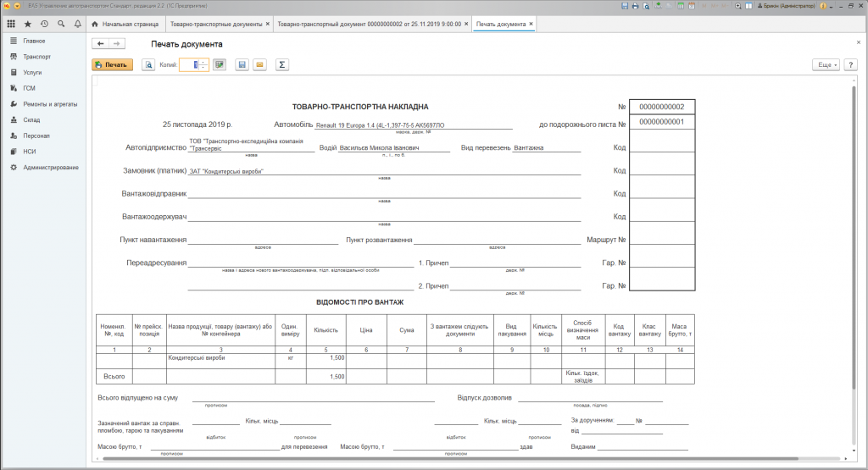Navigate forward with the right arrow
The image size is (868, 470).
pos(116,44)
